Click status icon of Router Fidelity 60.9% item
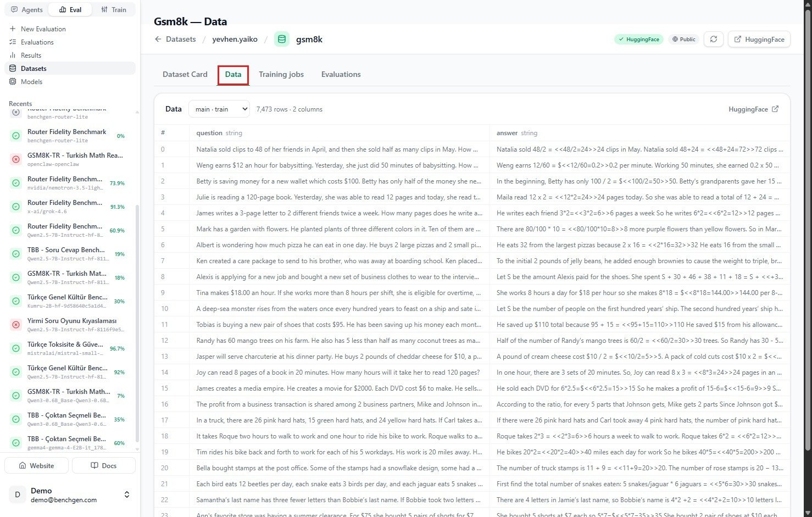 [x=16, y=230]
